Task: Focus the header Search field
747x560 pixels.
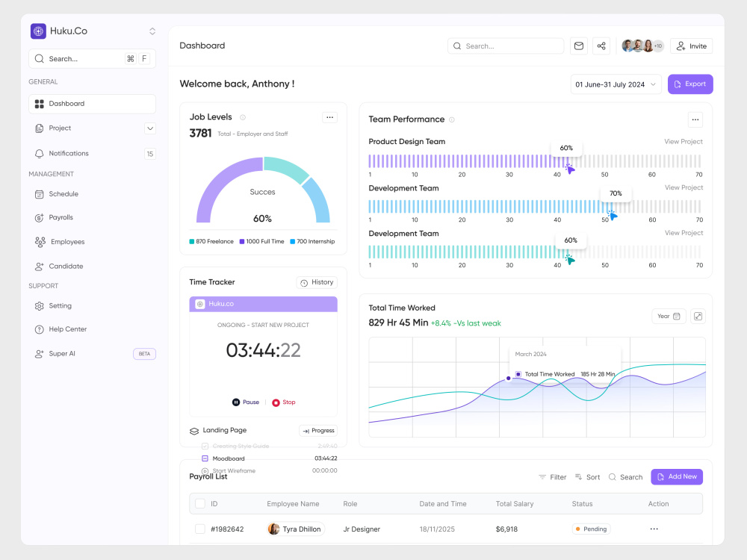Action: [x=506, y=46]
